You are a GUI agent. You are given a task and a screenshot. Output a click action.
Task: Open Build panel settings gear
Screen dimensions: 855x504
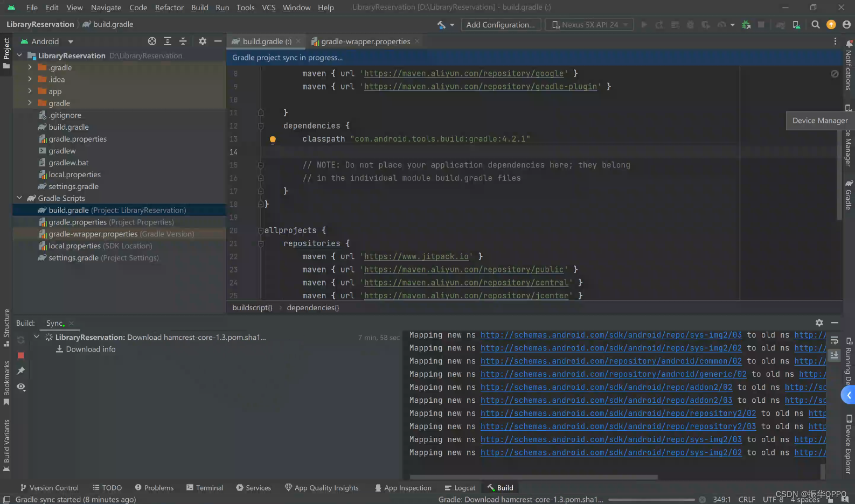(x=819, y=323)
